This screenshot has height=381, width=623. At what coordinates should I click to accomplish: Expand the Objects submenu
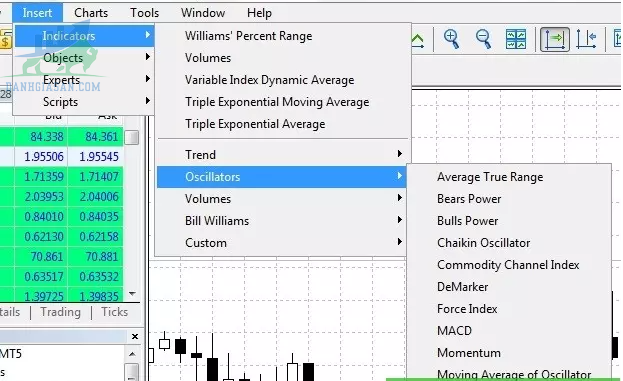[x=84, y=58]
